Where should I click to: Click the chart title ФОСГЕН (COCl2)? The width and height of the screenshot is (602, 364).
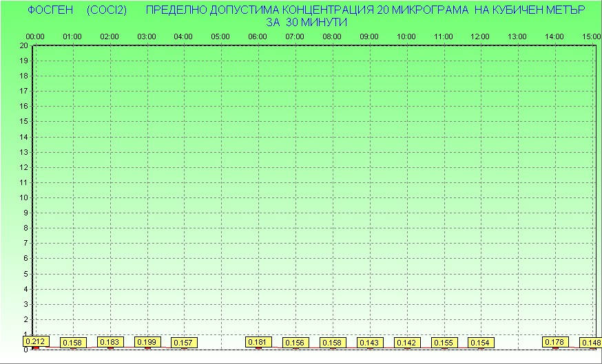tap(77, 10)
